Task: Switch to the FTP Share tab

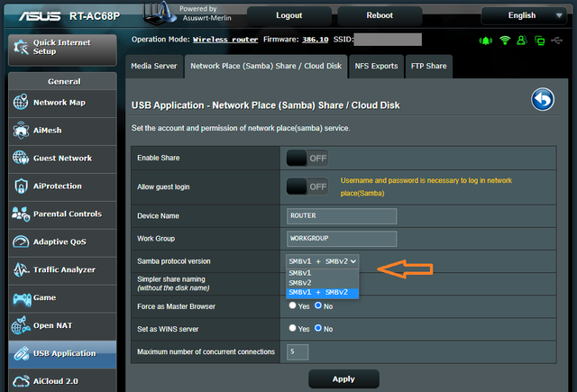Action: [429, 66]
